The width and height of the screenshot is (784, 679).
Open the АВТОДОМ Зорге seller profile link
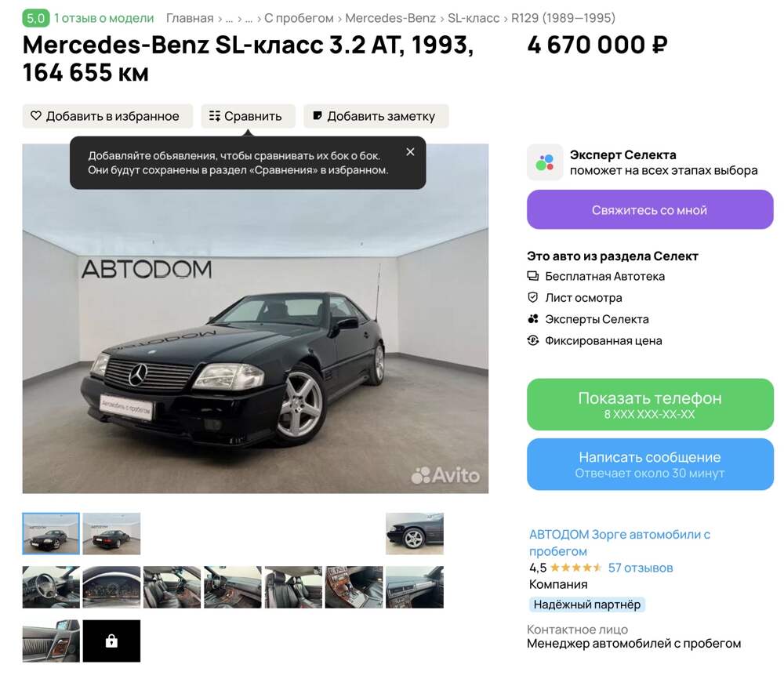(x=619, y=543)
